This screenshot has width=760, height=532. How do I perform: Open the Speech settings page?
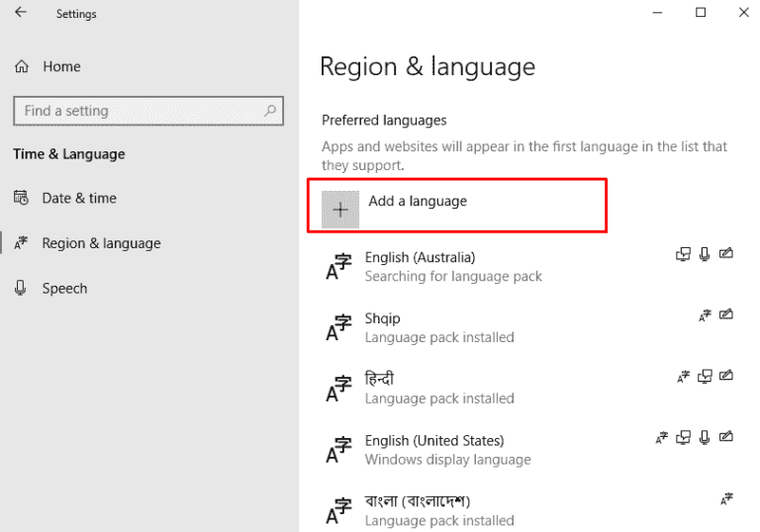[x=64, y=289]
